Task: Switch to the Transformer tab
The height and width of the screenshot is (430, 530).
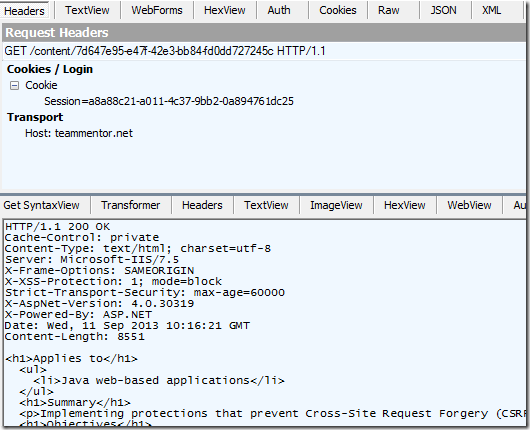Action: pos(130,205)
